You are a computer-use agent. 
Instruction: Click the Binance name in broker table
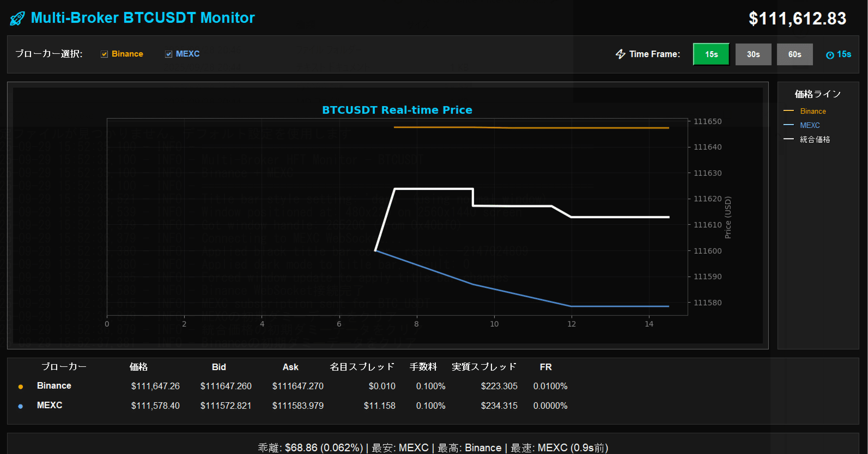point(54,385)
